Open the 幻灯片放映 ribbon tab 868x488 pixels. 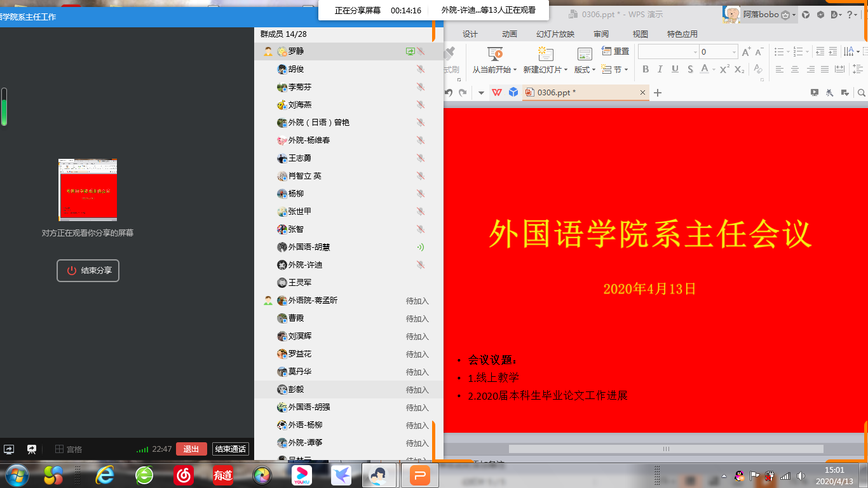click(555, 34)
